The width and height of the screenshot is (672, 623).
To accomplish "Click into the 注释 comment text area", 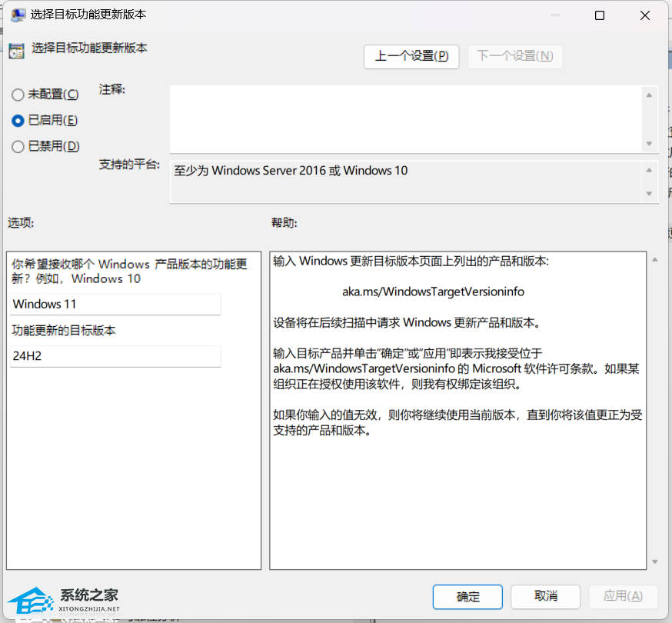I will pos(405,118).
